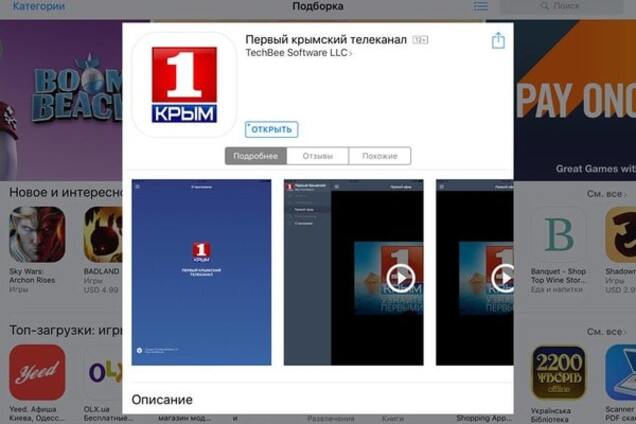Open the list icon next to search
The height and width of the screenshot is (424, 636).
481,6
